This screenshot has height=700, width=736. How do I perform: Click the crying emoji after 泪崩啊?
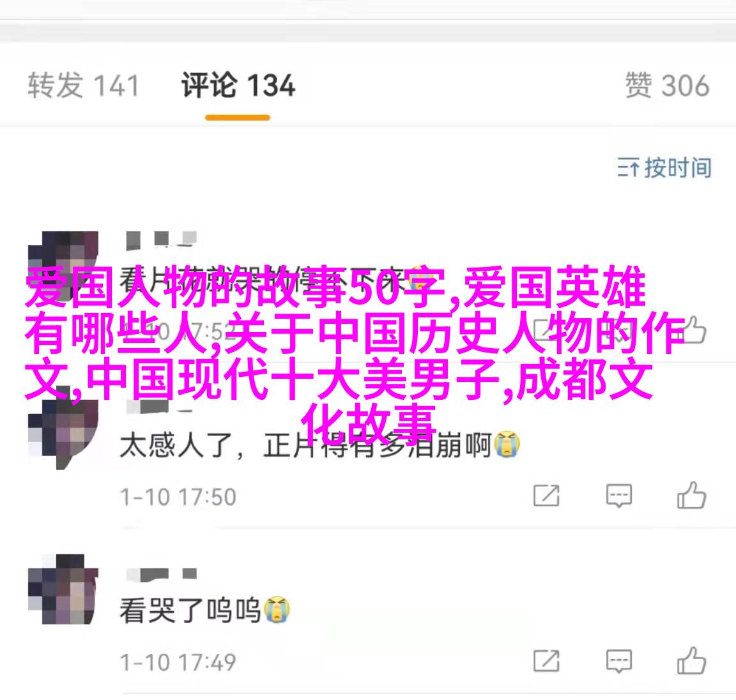coord(506,444)
